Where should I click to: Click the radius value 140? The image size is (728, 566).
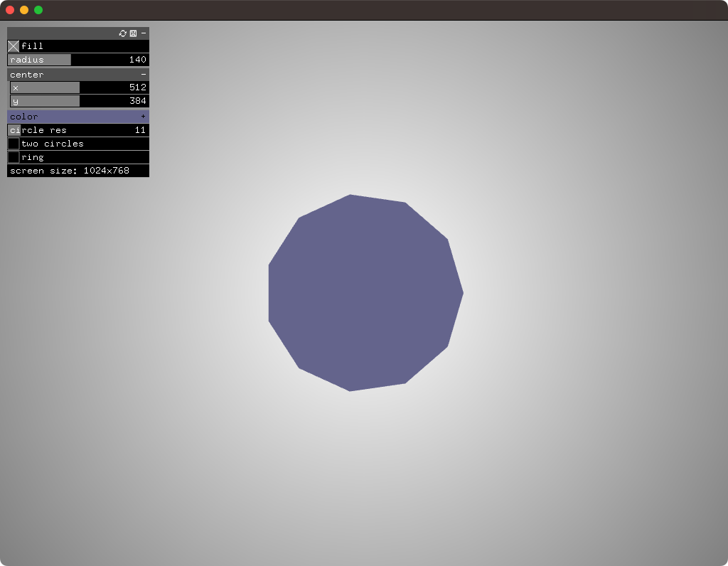tap(138, 60)
